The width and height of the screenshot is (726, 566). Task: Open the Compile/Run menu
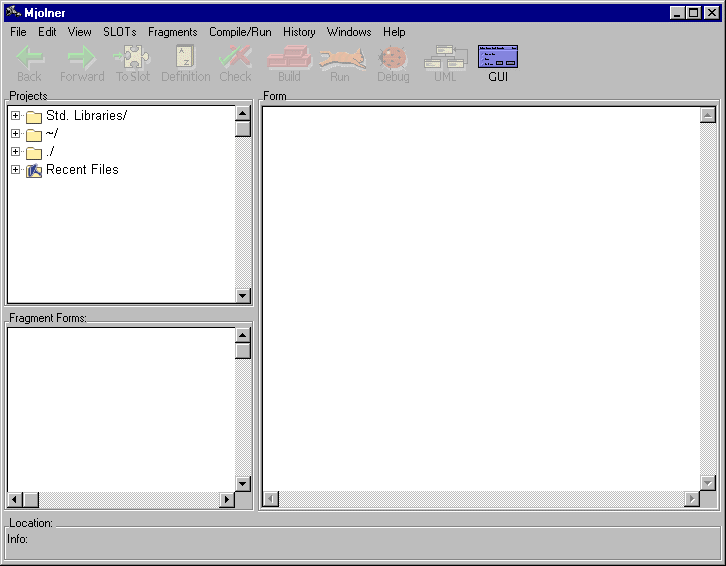click(240, 32)
